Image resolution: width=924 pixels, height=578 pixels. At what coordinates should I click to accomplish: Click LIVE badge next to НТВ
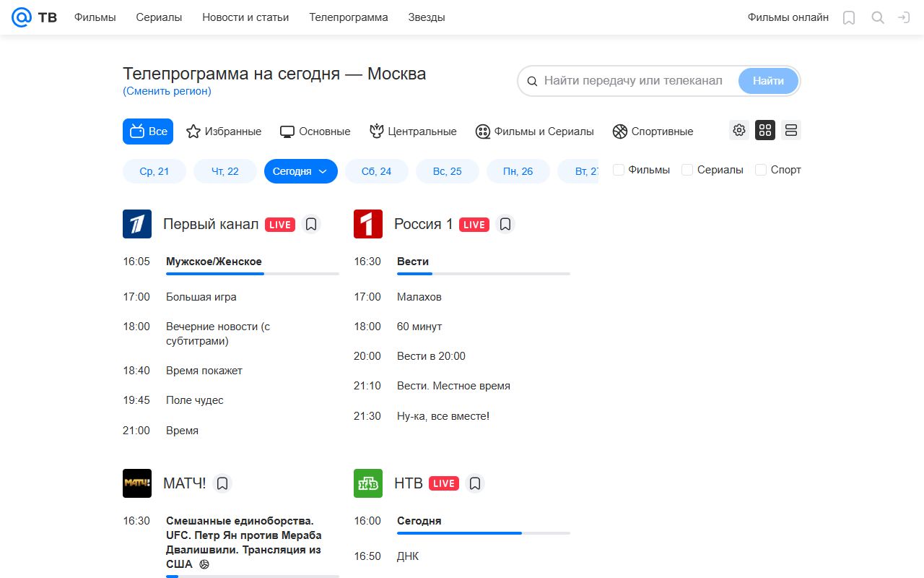444,483
